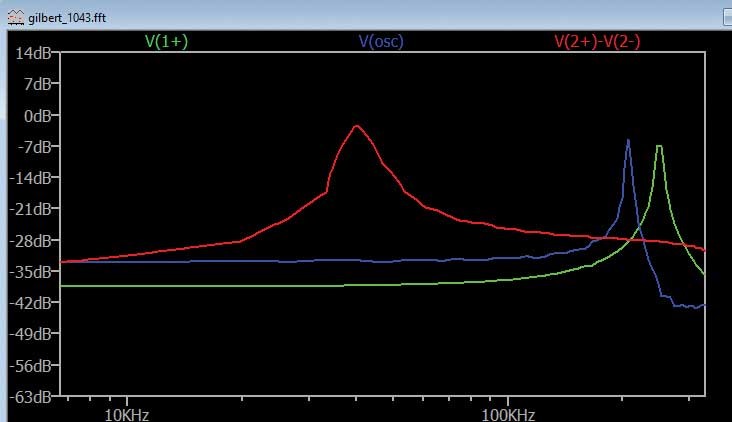Screen dimensions: 732x422
Task: Click the peak of the blue trace
Action: coord(628,140)
